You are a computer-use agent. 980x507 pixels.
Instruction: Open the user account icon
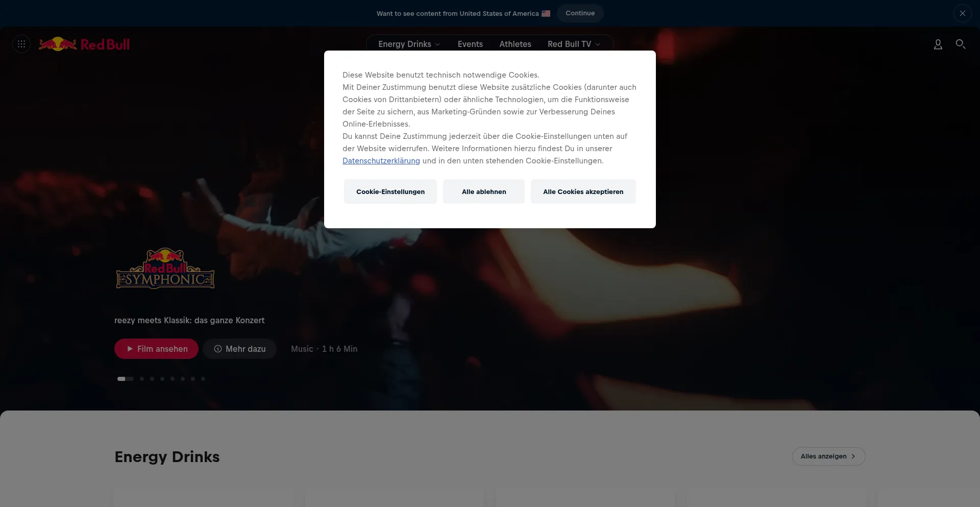tap(938, 44)
